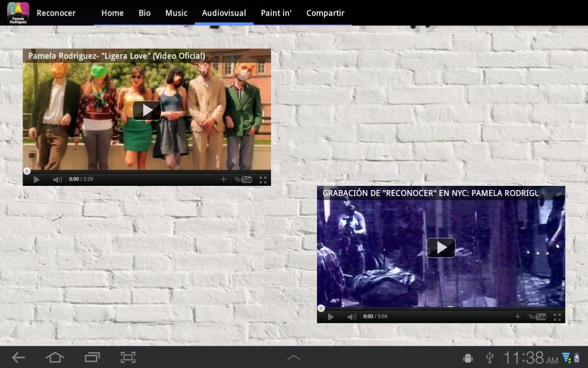The width and height of the screenshot is (588, 368).
Task: Open YouTube from the NYC recording player
Action: [x=537, y=317]
